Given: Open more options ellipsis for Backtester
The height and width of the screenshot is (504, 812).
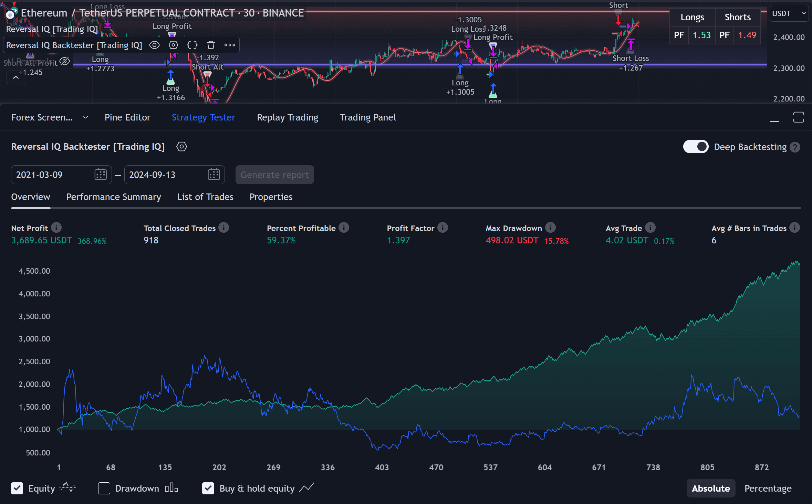Looking at the screenshot, I should tap(230, 45).
